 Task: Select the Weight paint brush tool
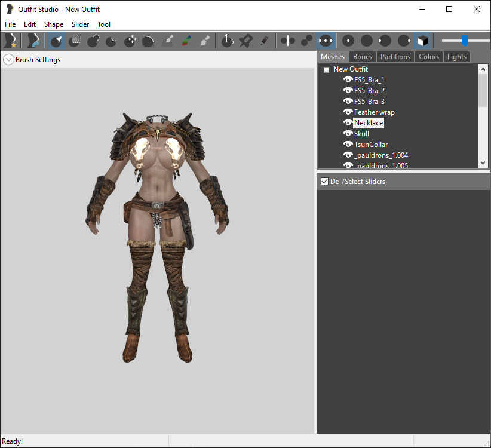point(167,41)
